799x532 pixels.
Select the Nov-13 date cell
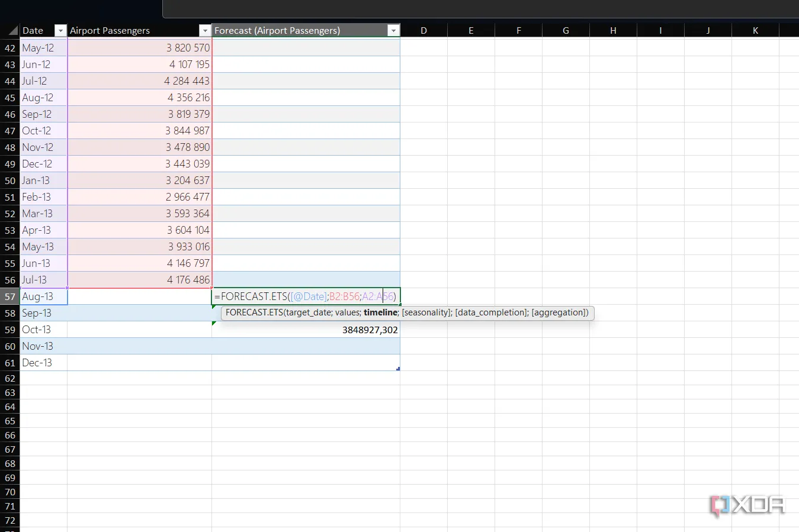(x=44, y=346)
